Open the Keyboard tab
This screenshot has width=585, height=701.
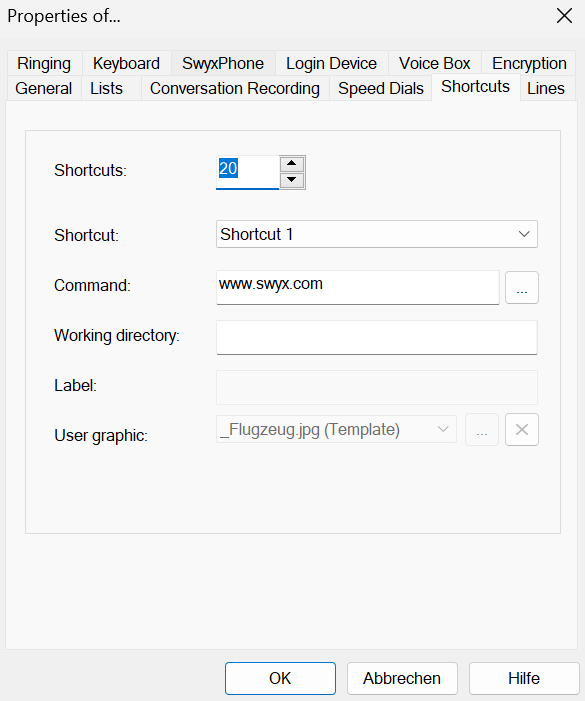point(126,63)
